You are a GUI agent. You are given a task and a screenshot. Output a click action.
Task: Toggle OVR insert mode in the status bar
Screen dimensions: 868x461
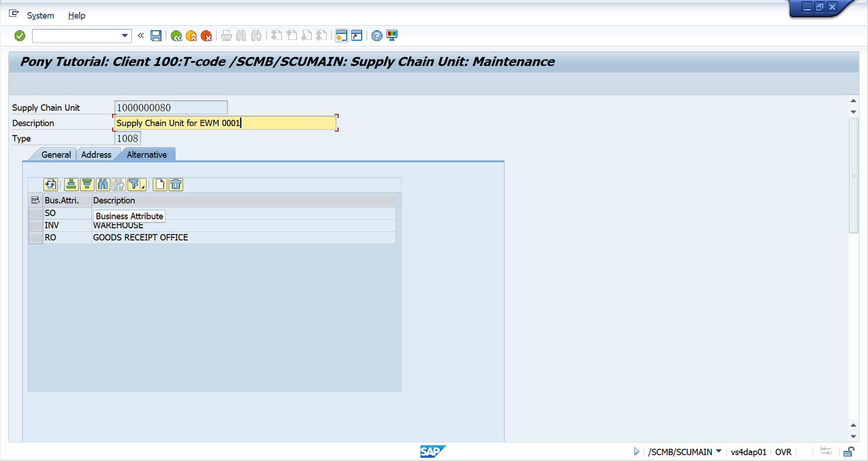click(x=783, y=451)
